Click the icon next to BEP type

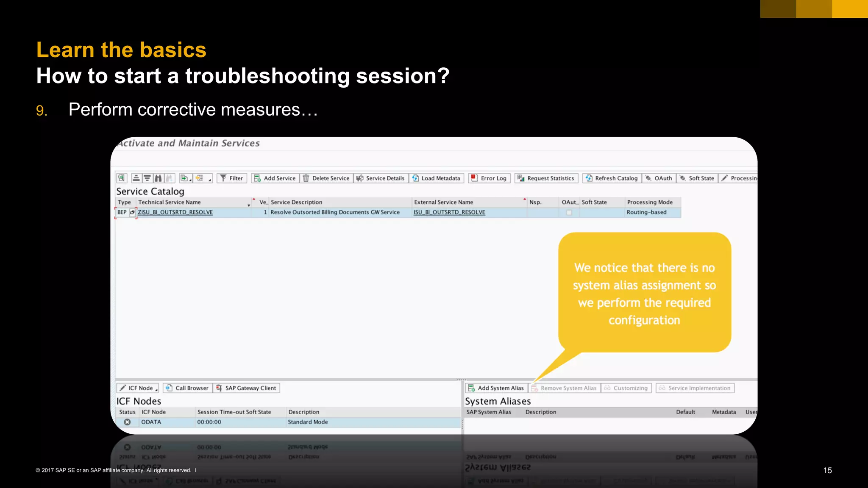(132, 212)
